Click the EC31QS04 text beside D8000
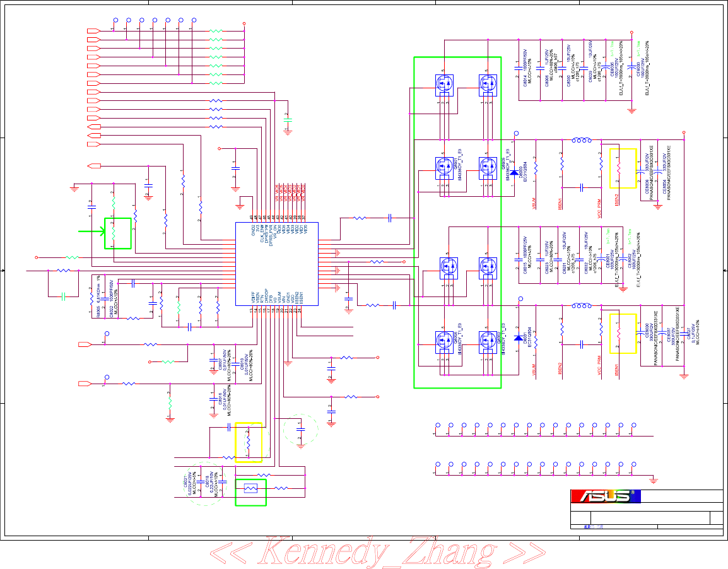This screenshot has width=728, height=569. click(525, 172)
